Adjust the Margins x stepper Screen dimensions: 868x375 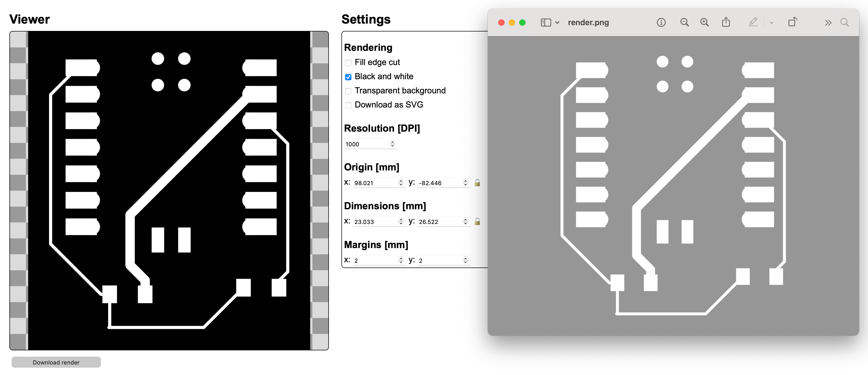point(401,260)
